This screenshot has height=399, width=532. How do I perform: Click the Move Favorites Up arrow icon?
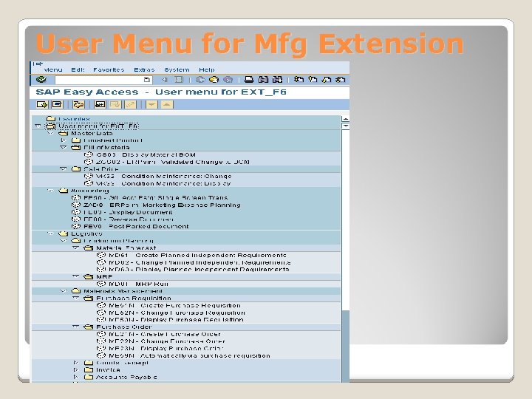(166, 104)
